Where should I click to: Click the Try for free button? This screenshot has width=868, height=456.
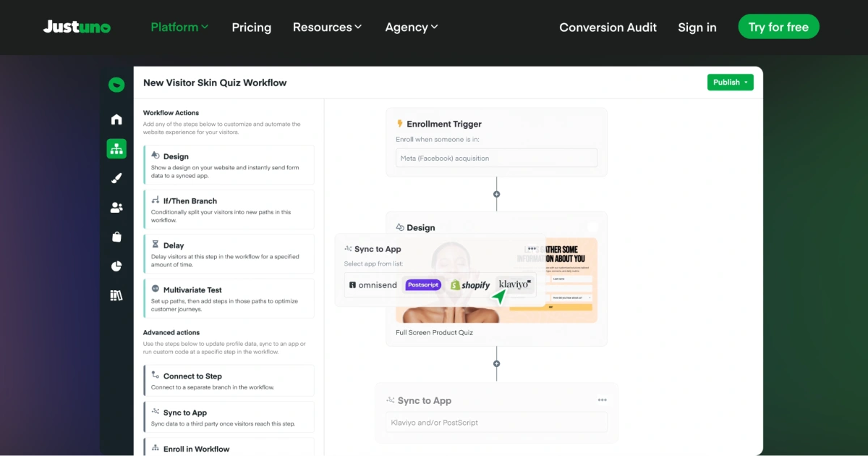click(x=778, y=27)
